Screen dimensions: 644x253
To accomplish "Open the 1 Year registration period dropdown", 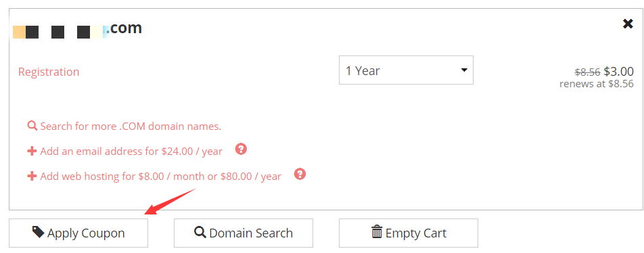I will pos(406,70).
